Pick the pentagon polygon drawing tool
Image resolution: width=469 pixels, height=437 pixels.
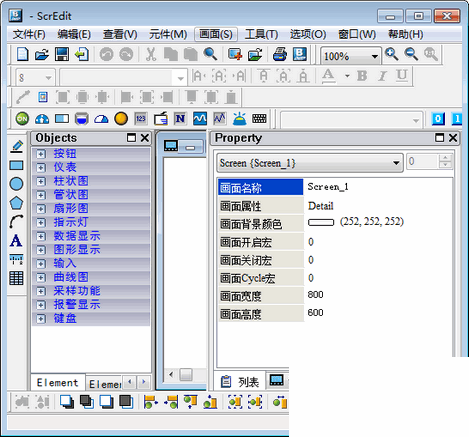16,203
